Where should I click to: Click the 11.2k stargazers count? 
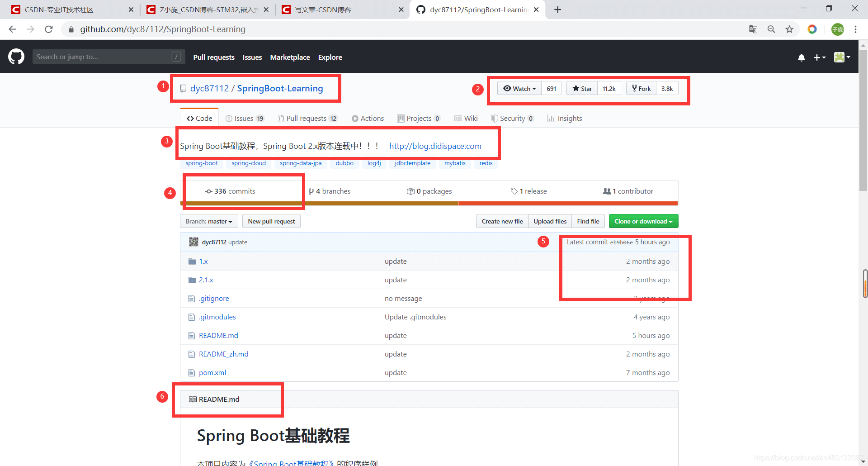(x=609, y=88)
